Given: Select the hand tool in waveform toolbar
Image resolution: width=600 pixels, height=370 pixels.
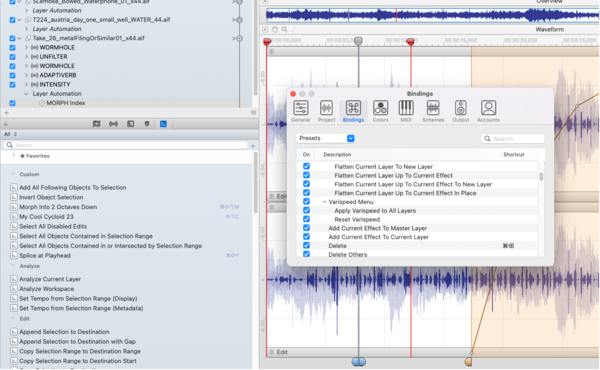Looking at the screenshot, I should pos(275,29).
